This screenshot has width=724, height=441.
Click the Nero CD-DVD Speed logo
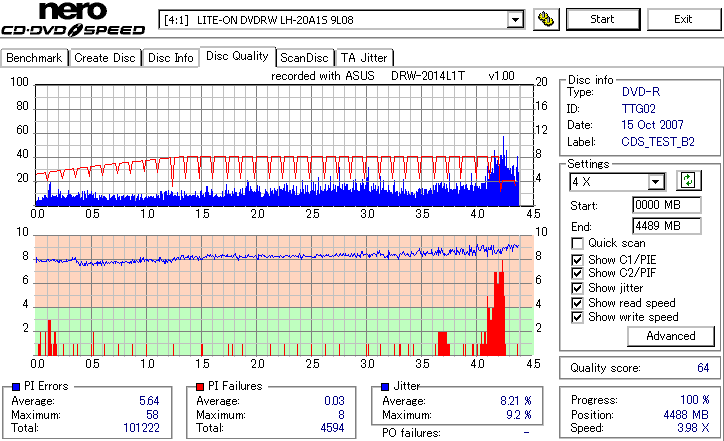pos(73,19)
